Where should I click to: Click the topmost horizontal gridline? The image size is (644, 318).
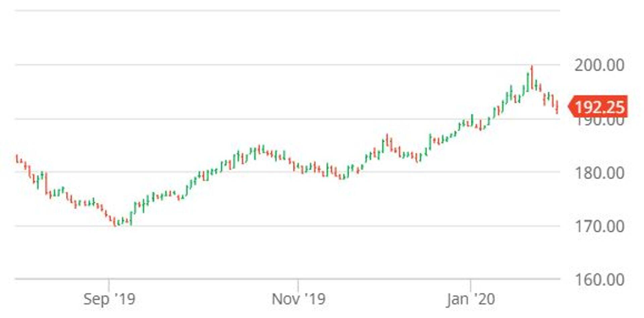coord(287,11)
